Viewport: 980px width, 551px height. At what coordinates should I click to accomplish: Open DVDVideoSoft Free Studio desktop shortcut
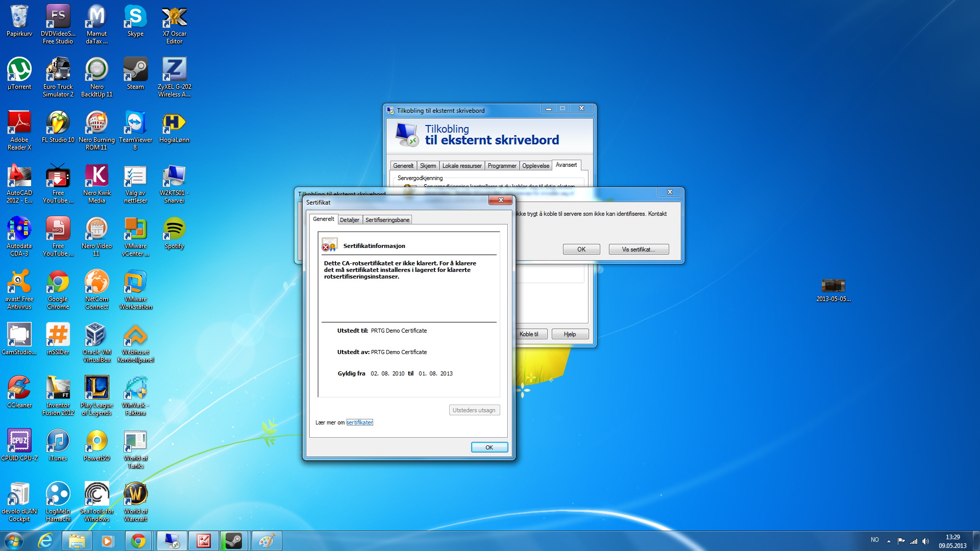[x=58, y=24]
